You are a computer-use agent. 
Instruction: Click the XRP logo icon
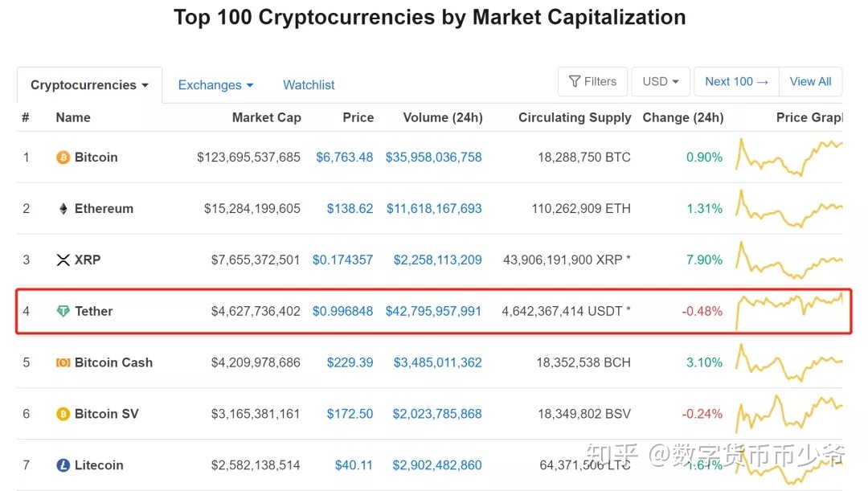(63, 260)
